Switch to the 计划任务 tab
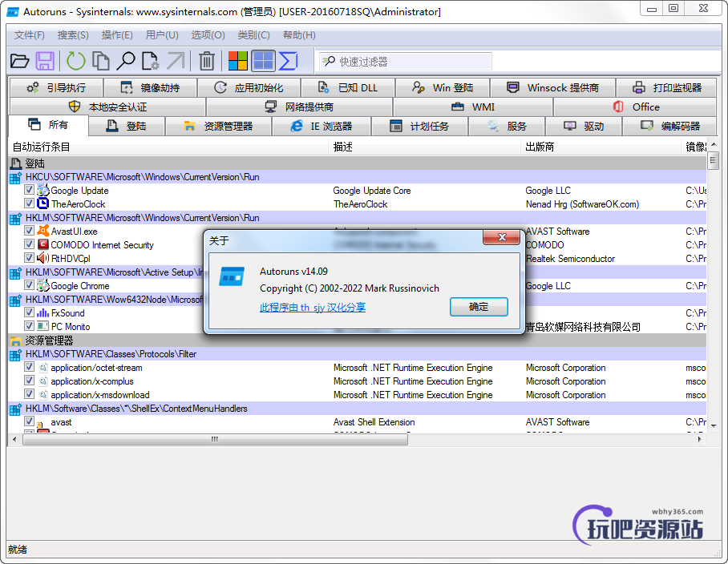This screenshot has width=728, height=564. (419, 126)
